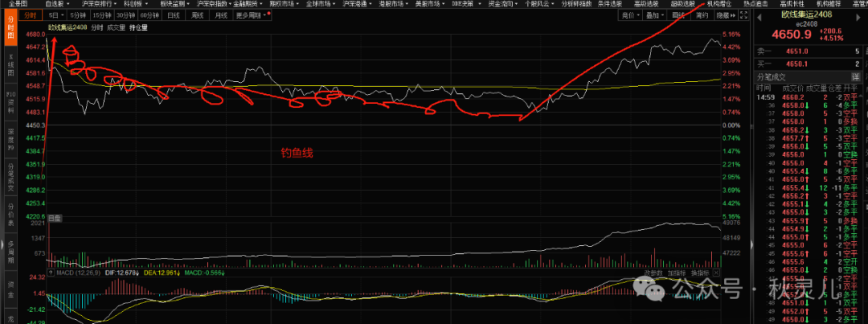
Task: Click the 隐藏 hide panel button
Action: coord(726,15)
